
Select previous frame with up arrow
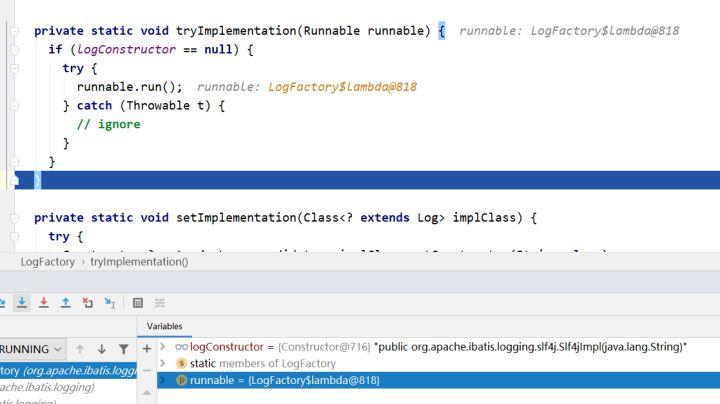(80, 349)
